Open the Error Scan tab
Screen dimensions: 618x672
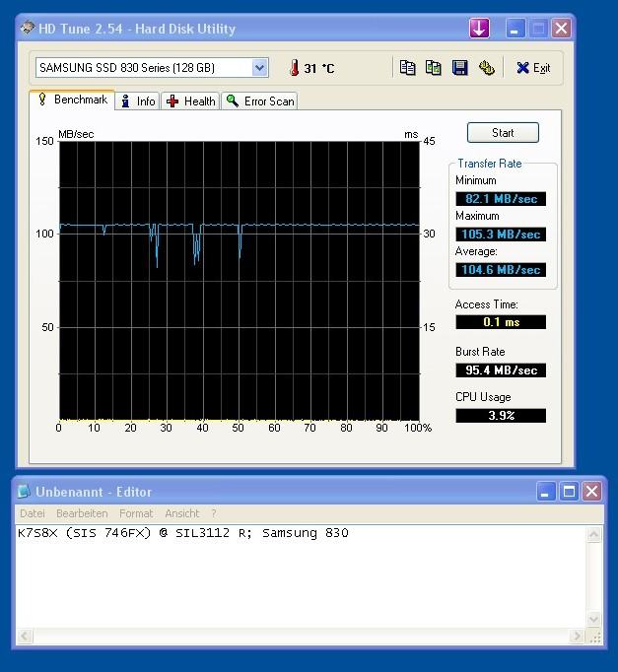pyautogui.click(x=259, y=101)
